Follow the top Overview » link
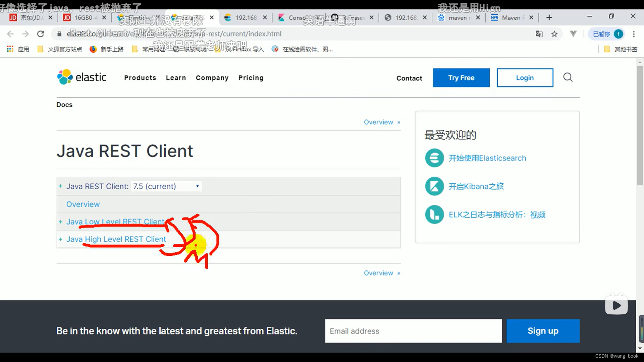 tap(382, 122)
